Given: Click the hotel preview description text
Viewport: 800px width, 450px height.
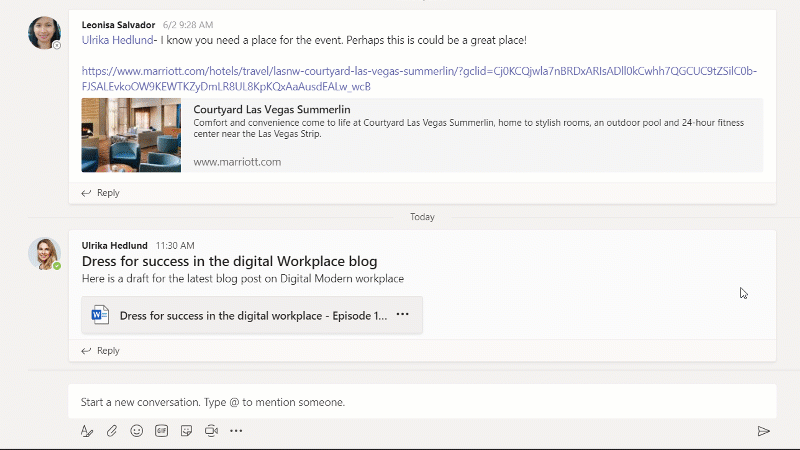Looking at the screenshot, I should (468, 128).
